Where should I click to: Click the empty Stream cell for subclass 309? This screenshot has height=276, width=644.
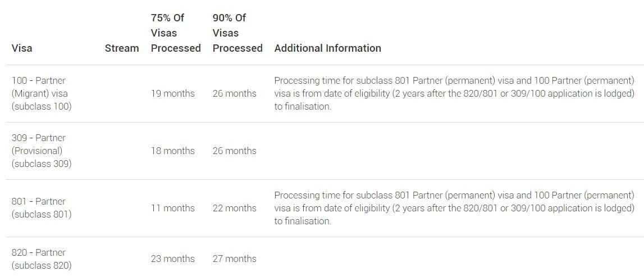[x=122, y=151]
